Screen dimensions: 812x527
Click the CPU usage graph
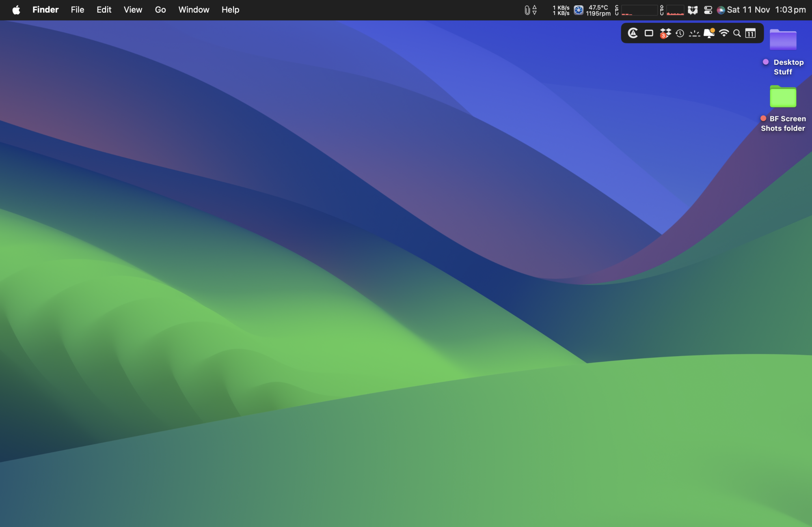639,10
